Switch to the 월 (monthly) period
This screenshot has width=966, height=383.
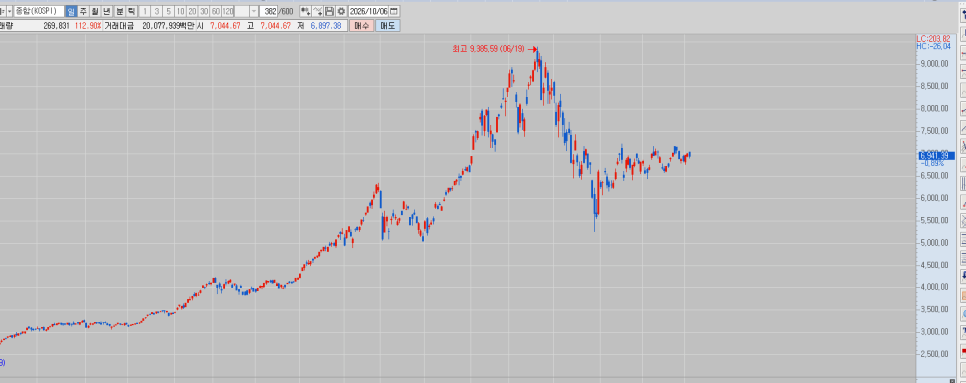95,11
